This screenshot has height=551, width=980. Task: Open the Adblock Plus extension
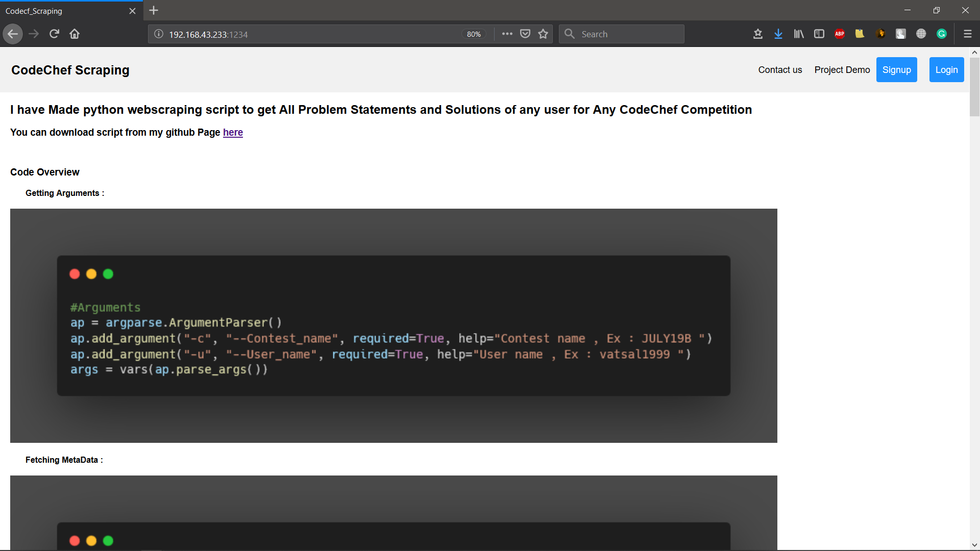839,34
